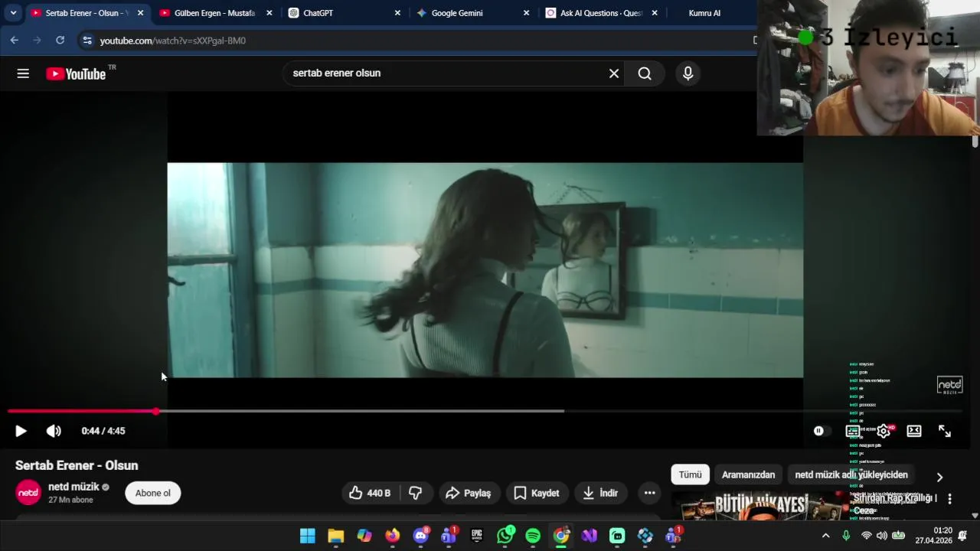Play the paused video
Screen dimensions: 980x551
click(21, 431)
